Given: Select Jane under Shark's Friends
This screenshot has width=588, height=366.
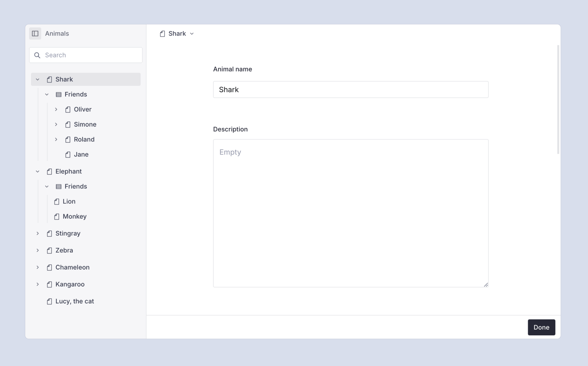Looking at the screenshot, I should (x=81, y=154).
